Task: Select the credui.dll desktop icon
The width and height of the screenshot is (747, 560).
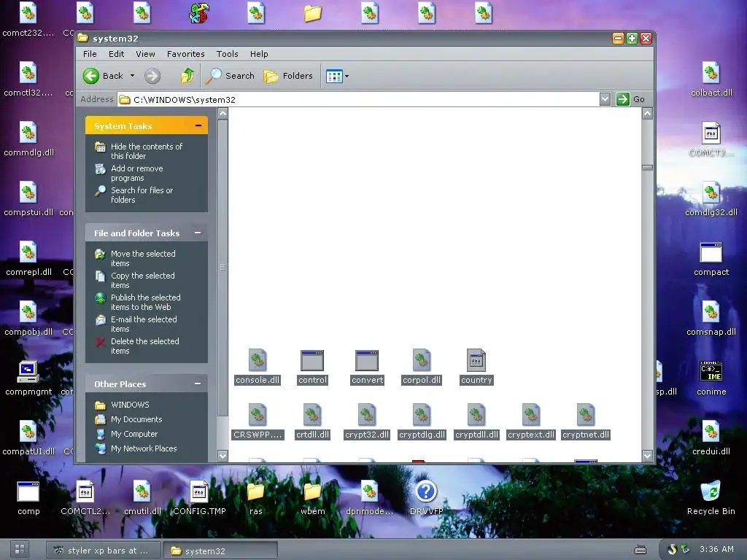Action: 711,432
